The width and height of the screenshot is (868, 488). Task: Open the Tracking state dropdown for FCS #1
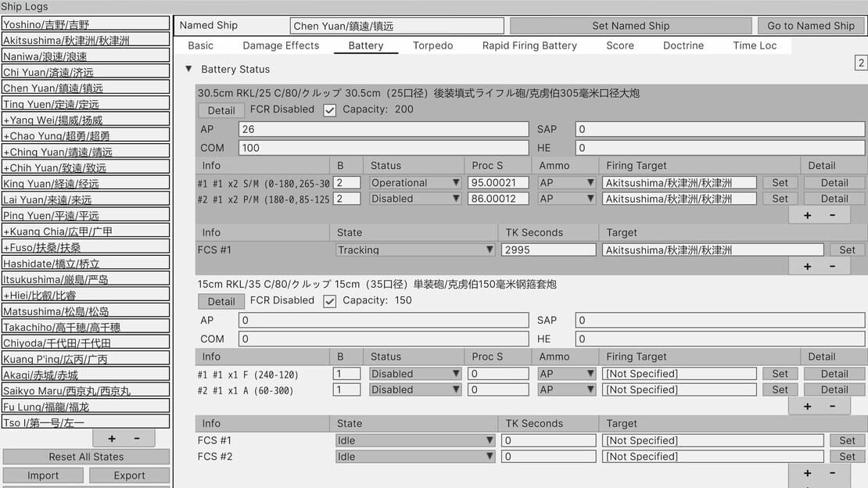coord(415,249)
